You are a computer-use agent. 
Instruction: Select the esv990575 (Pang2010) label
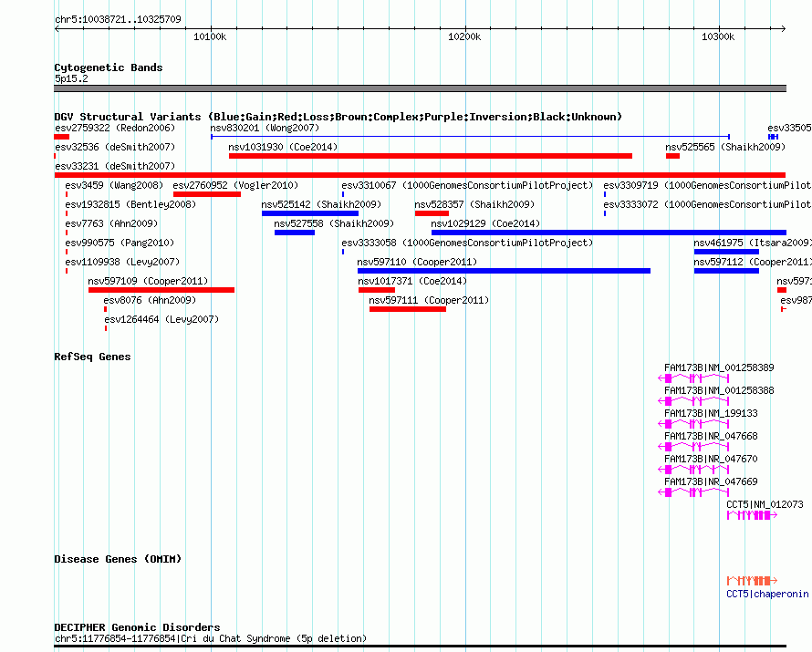120,243
